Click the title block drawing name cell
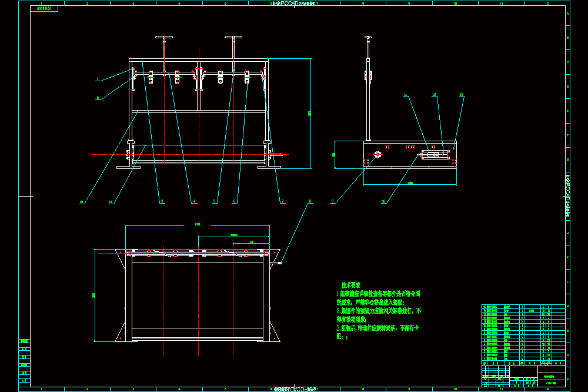The image size is (588, 392). point(552,376)
